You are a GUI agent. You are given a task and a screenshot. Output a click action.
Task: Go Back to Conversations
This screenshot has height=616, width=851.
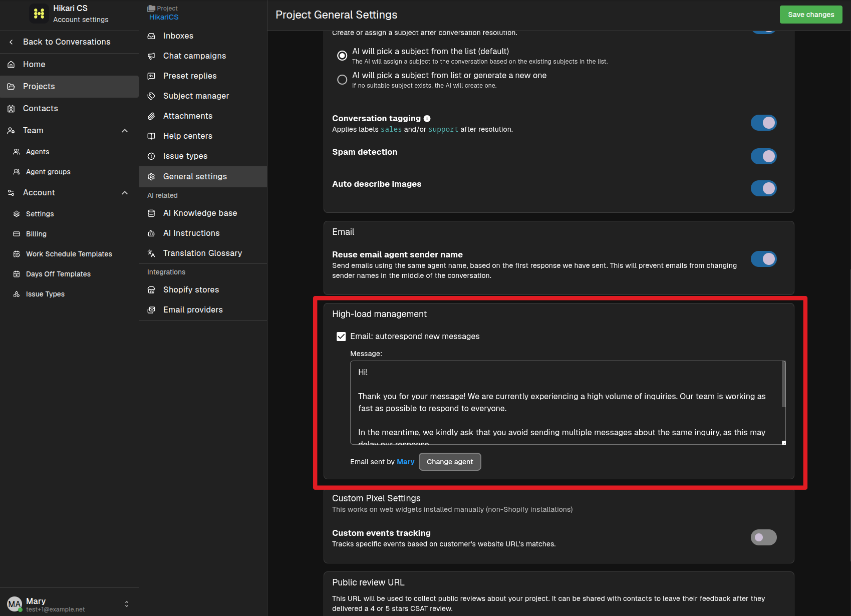pos(69,42)
